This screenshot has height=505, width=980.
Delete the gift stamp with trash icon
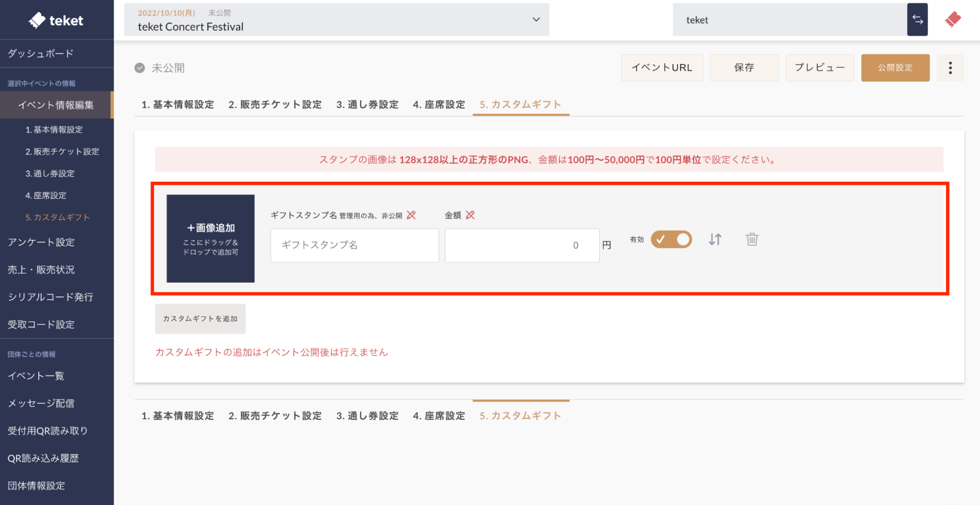coord(752,240)
